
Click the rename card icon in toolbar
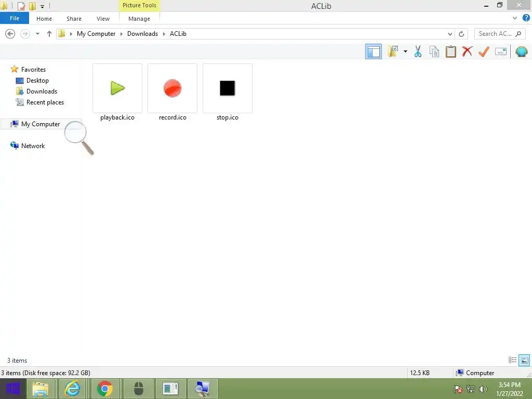click(501, 51)
